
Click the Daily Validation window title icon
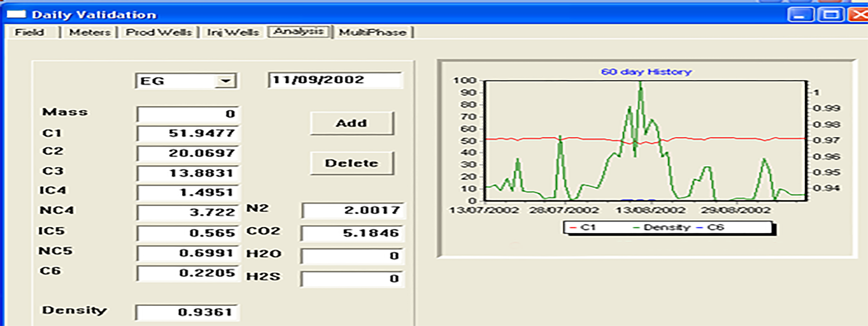coord(16,14)
